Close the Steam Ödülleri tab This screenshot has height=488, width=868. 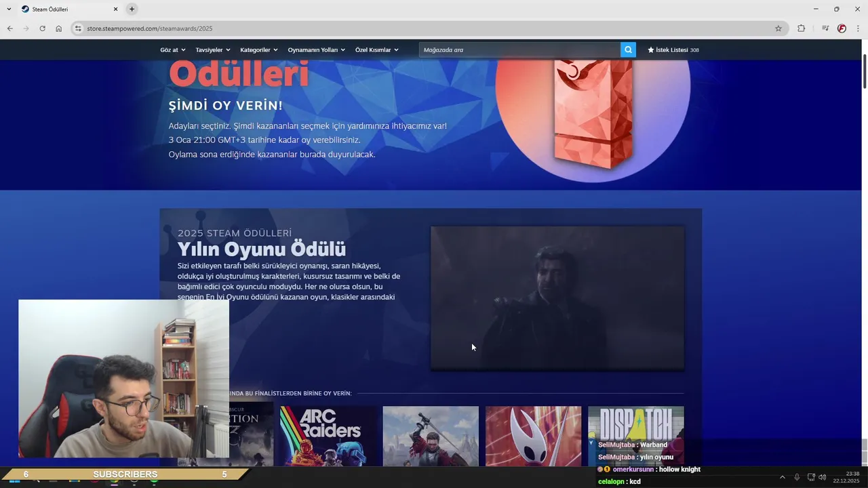[x=115, y=9]
